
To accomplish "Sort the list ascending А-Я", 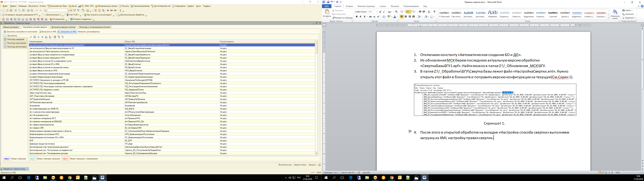I will pyautogui.click(x=46, y=37).
